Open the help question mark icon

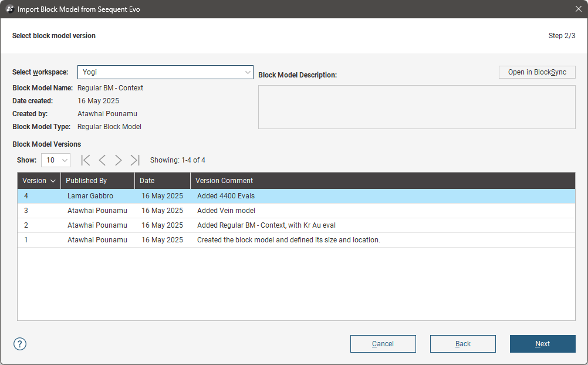[x=21, y=344]
